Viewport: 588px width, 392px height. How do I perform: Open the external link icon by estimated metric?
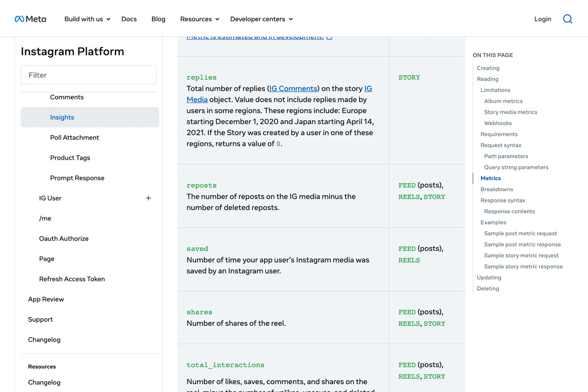(x=329, y=37)
